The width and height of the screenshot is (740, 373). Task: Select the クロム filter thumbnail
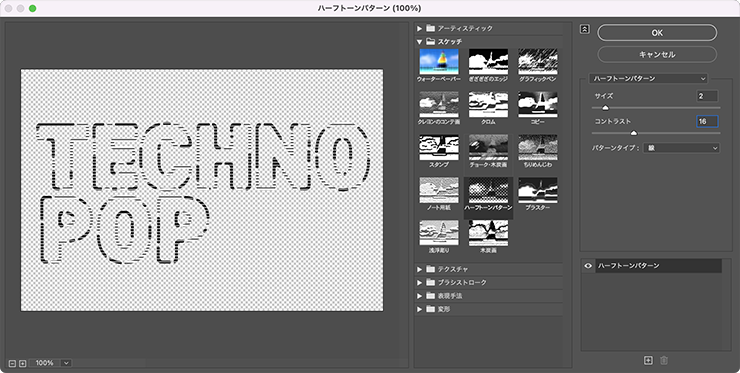tap(488, 104)
